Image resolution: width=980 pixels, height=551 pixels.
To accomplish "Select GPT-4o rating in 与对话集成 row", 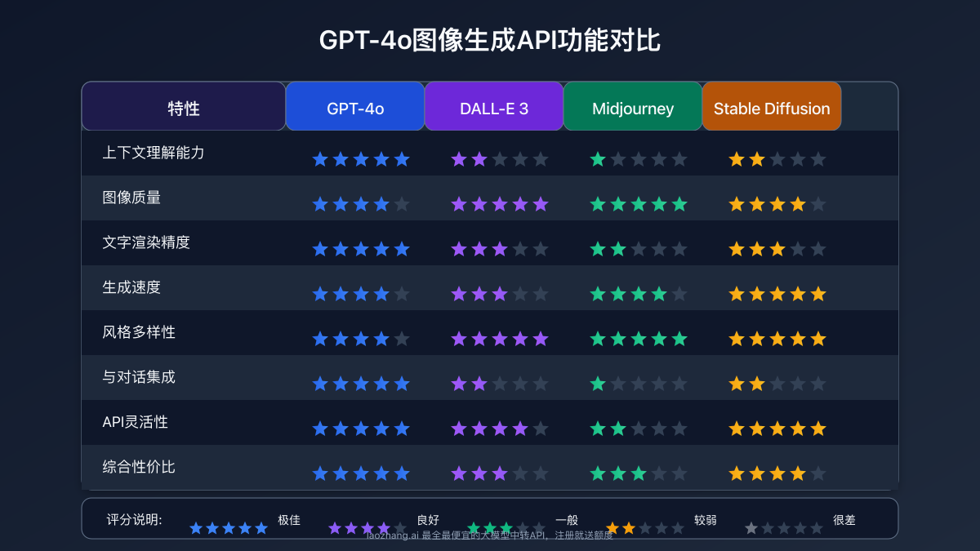I will (361, 384).
